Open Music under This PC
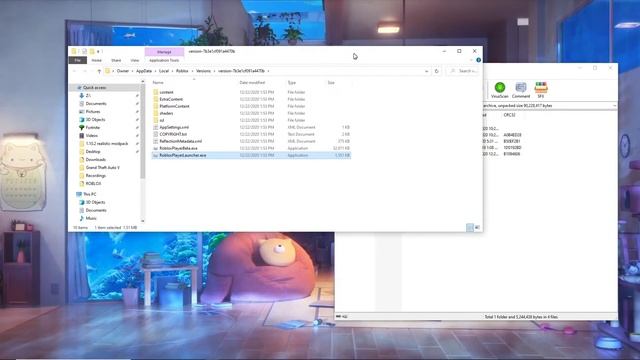 (x=91, y=218)
